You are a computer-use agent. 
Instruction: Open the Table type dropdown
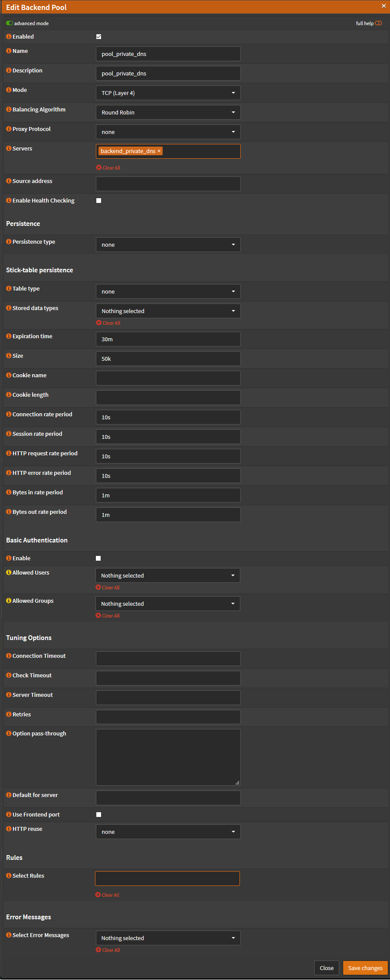coord(168,291)
